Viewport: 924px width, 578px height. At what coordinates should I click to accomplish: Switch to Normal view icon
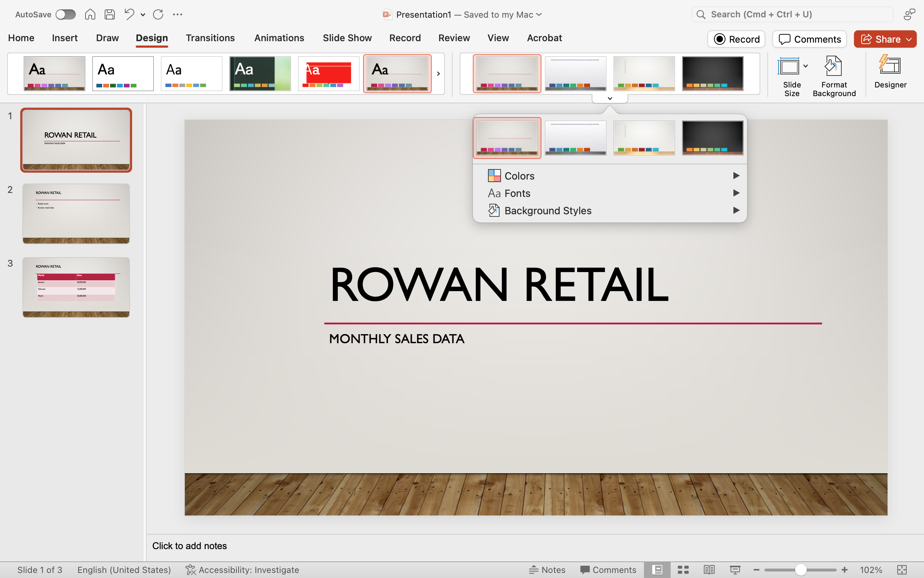coord(657,570)
